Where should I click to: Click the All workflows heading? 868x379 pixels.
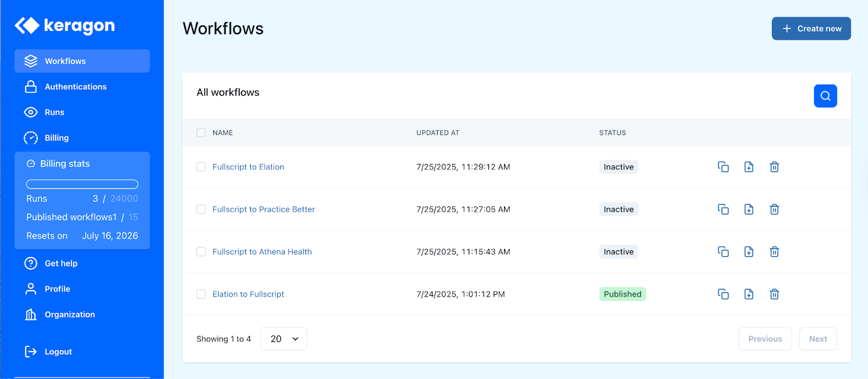228,92
